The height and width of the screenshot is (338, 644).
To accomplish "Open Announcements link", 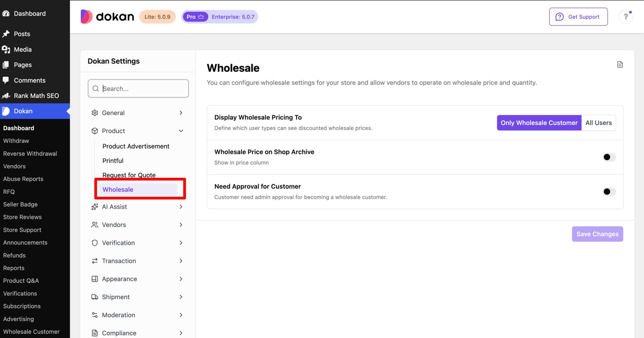I will tap(25, 243).
